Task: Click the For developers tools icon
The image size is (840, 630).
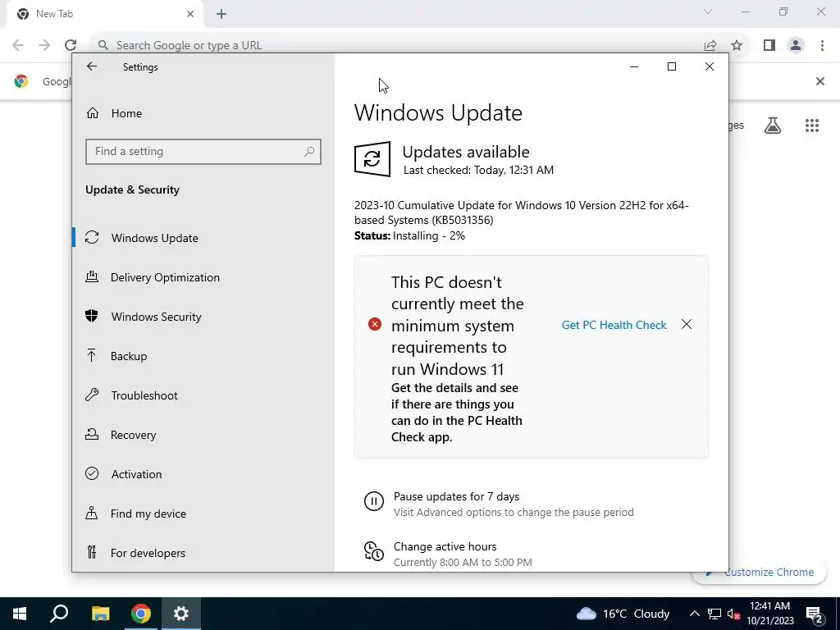Action: tap(92, 552)
